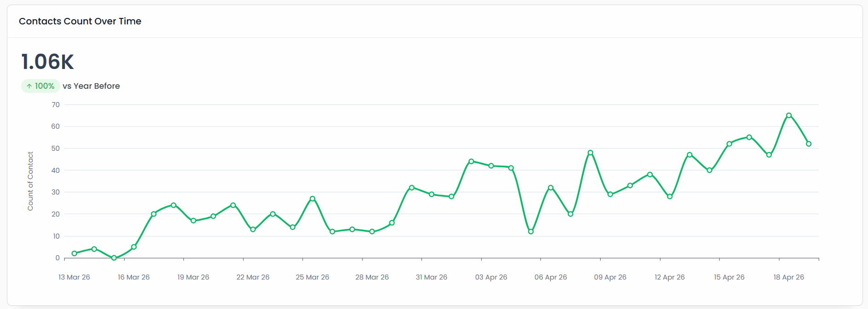Screen dimensions: 868x309
Task: Pick the data point above 06 Apr 26
Action: pos(551,188)
